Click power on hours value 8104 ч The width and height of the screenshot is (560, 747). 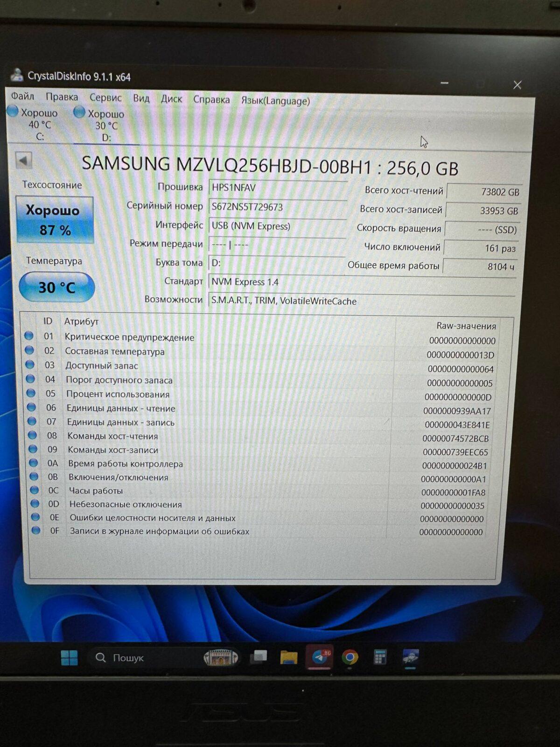click(480, 267)
